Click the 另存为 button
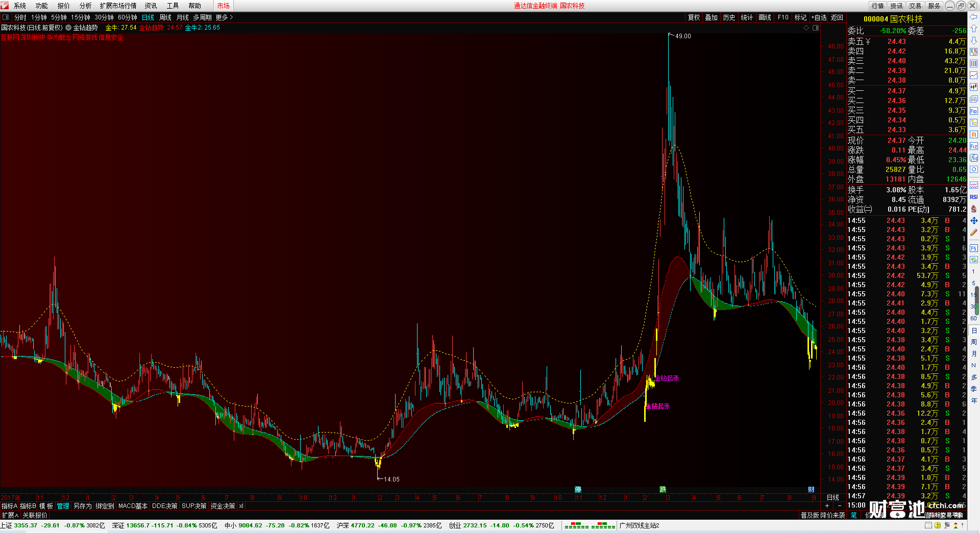The image size is (980, 533). tap(83, 506)
